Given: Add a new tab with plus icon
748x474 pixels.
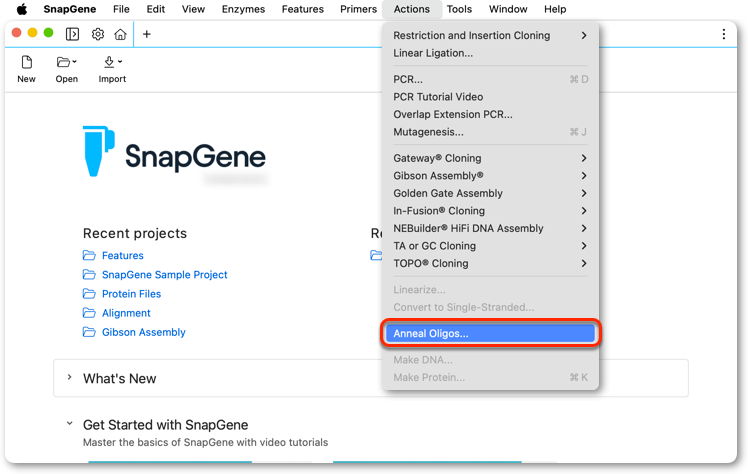Looking at the screenshot, I should (147, 34).
